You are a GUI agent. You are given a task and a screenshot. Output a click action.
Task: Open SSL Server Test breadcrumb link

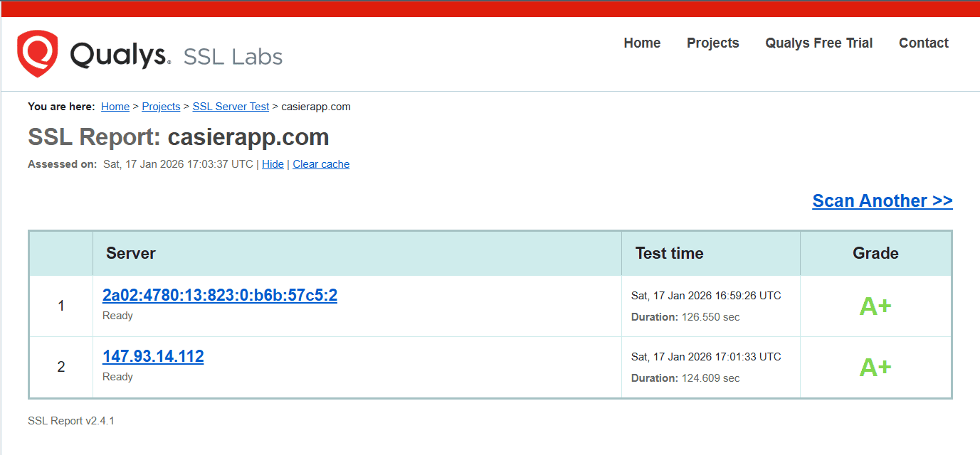click(231, 107)
